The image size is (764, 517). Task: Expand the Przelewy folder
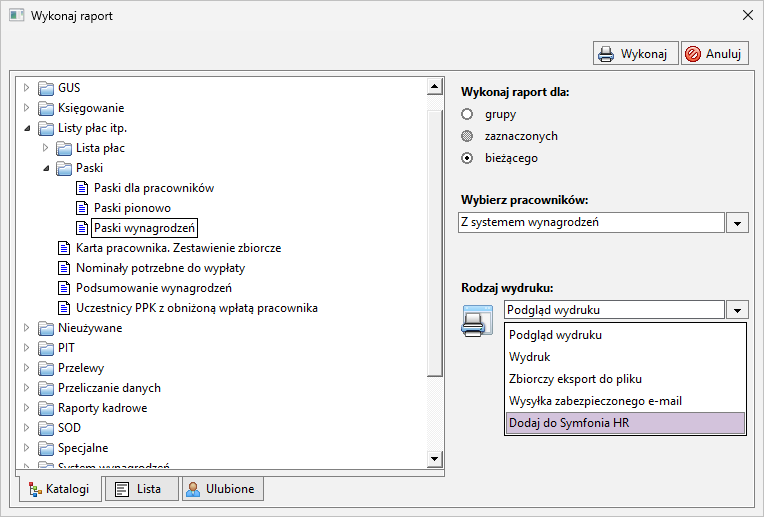[x=26, y=368]
